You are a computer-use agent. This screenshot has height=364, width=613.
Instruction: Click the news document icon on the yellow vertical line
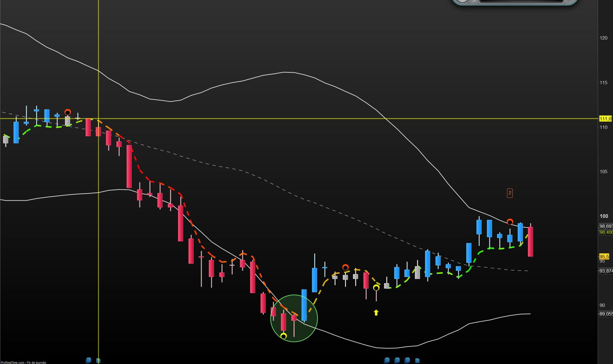98,360
